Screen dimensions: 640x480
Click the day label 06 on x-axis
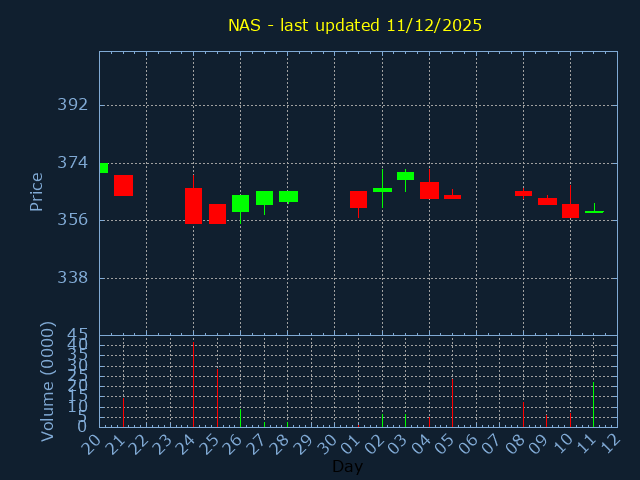coord(468,443)
